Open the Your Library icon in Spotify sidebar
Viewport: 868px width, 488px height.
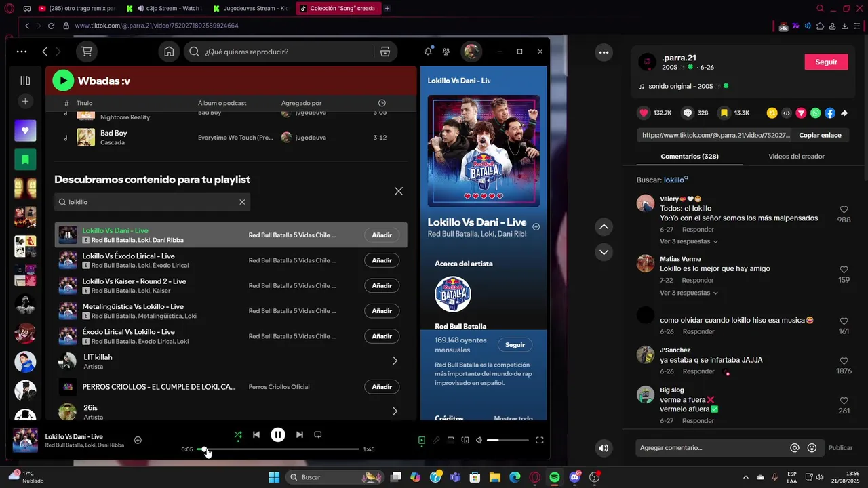(25, 80)
